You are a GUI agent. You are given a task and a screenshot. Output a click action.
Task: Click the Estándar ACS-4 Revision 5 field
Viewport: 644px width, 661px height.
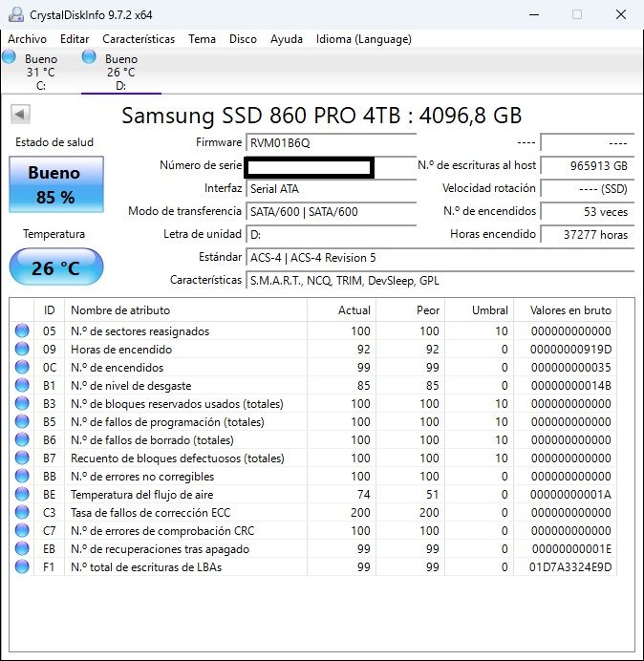[440, 258]
